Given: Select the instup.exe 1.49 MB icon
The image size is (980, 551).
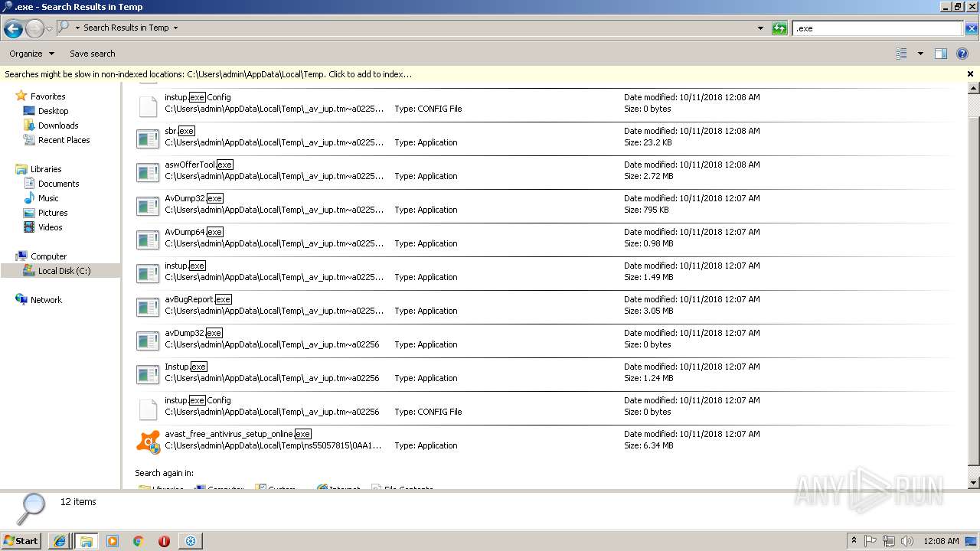Looking at the screenshot, I should [148, 273].
